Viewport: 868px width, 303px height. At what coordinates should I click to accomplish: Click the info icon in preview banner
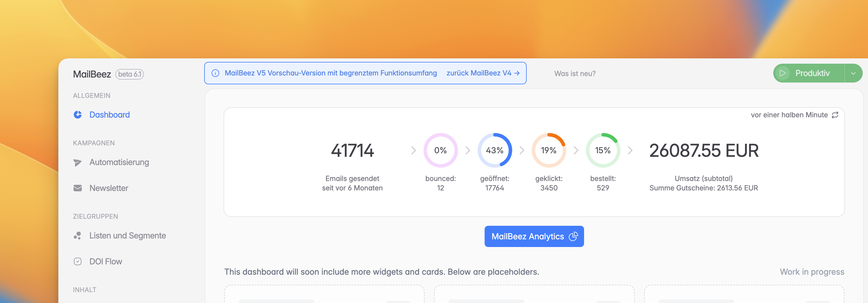tap(215, 73)
